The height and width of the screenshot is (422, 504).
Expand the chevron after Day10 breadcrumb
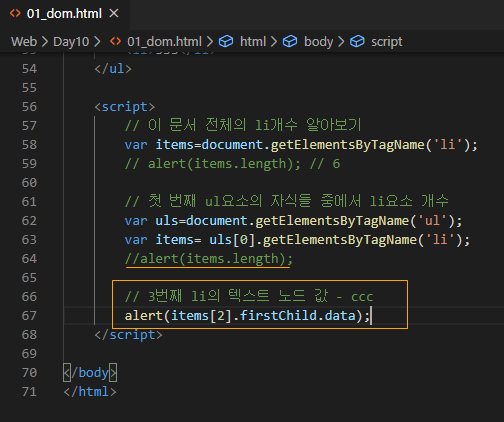97,42
